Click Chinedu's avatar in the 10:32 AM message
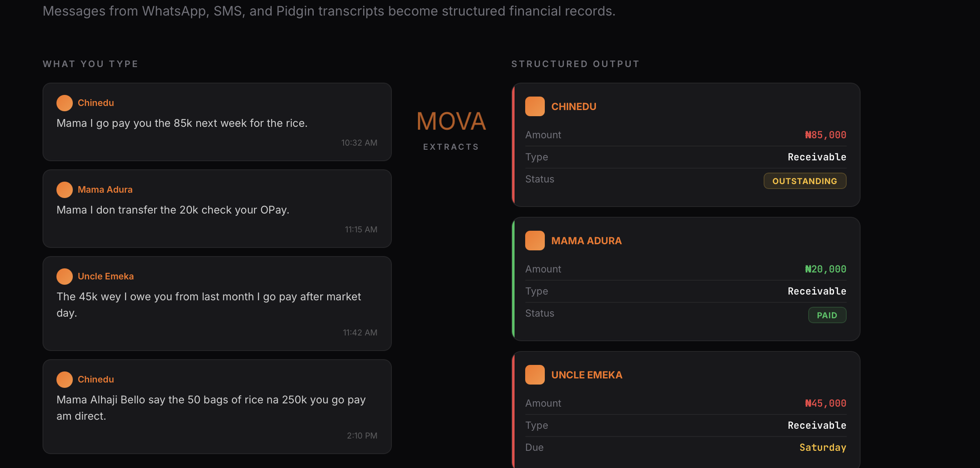The height and width of the screenshot is (468, 980). click(65, 103)
